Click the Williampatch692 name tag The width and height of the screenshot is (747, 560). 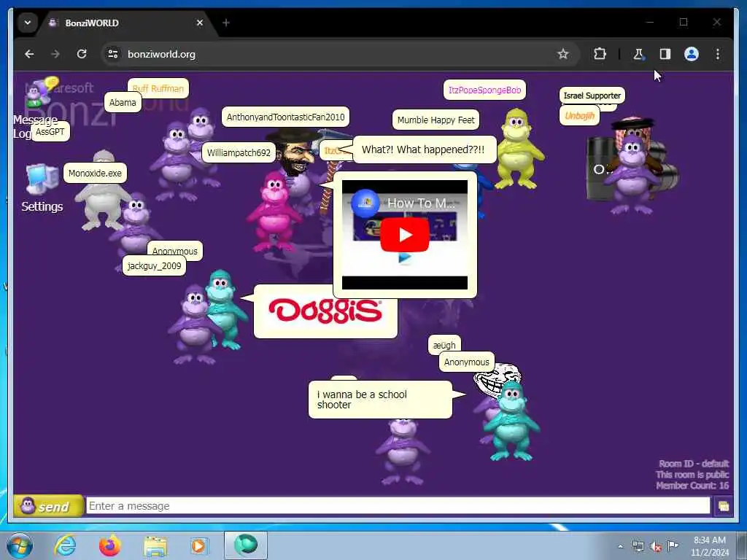tap(239, 153)
